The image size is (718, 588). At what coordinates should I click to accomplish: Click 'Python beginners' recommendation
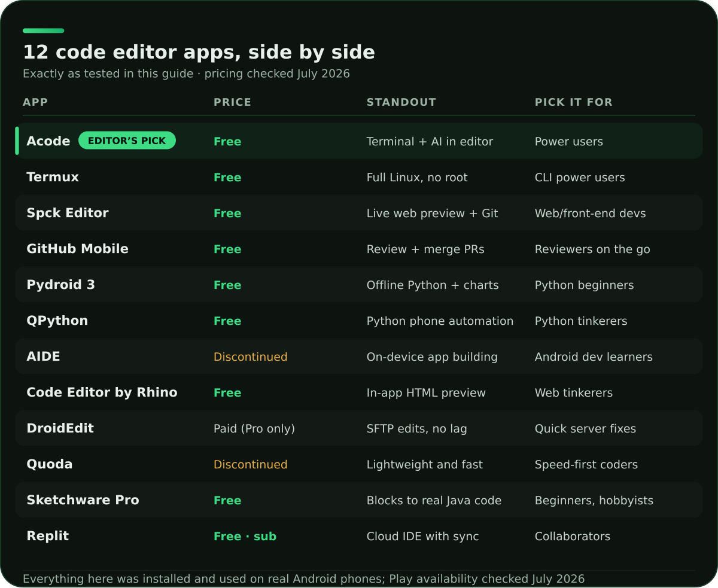tap(584, 285)
